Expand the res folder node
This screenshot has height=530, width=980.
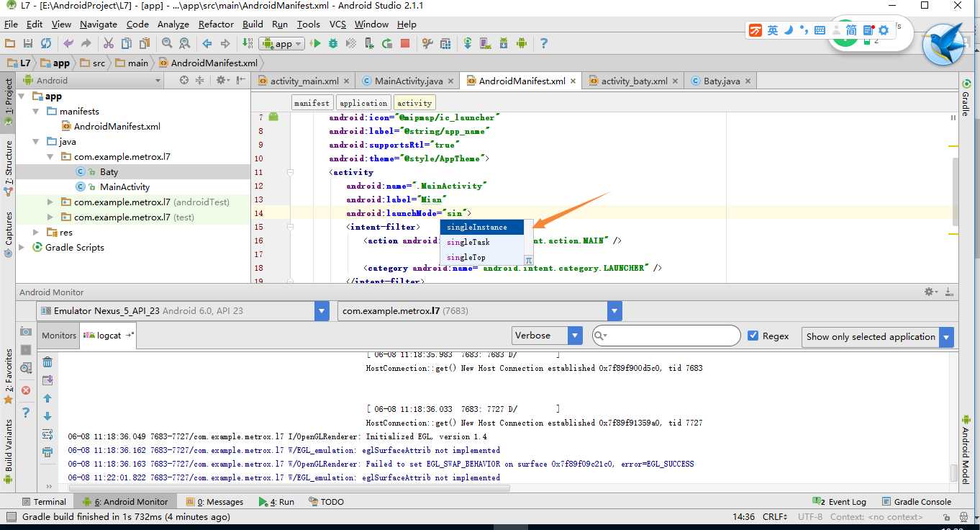click(x=36, y=233)
